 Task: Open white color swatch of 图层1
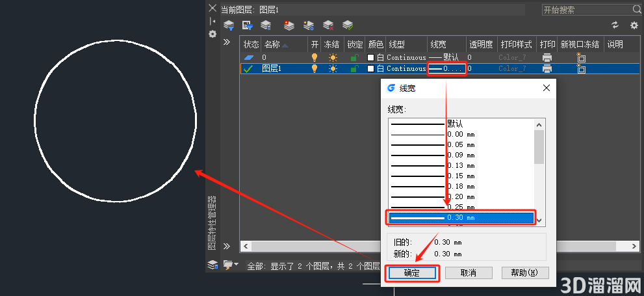(371, 69)
